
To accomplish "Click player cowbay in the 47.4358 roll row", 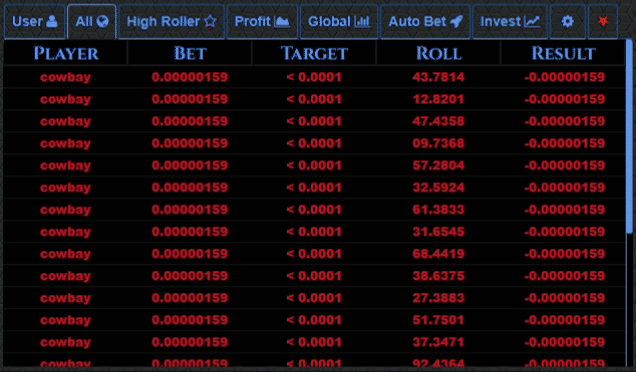I will [x=65, y=121].
